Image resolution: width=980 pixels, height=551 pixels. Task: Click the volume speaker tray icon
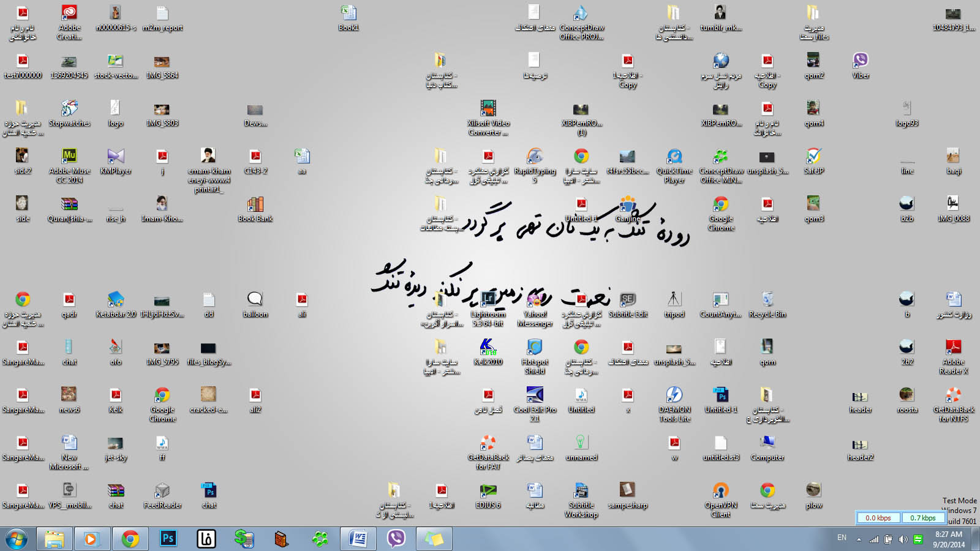click(903, 539)
